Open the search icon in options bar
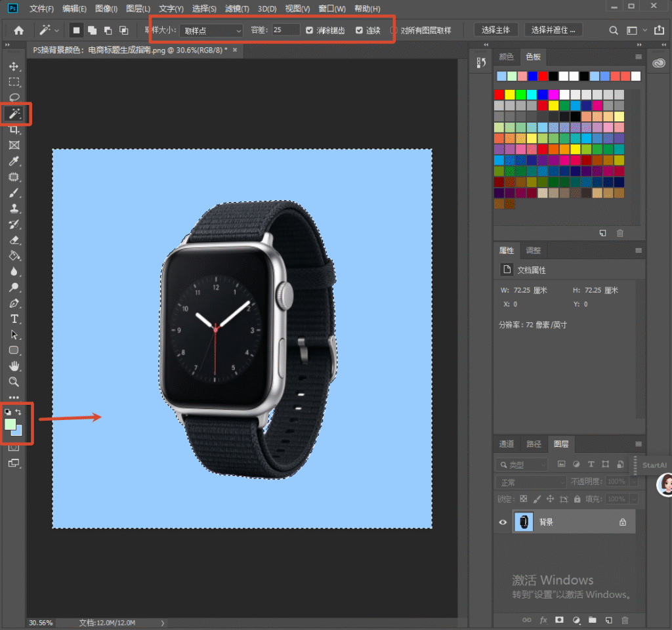 point(614,30)
